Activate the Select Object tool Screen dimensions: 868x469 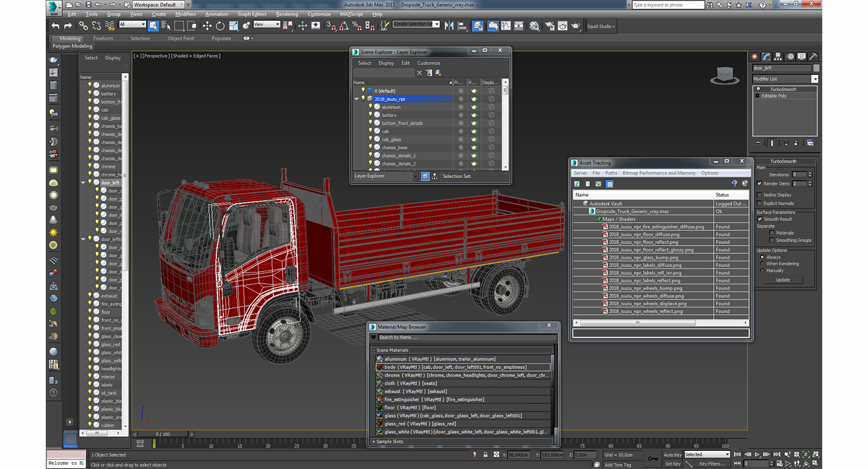click(x=153, y=26)
